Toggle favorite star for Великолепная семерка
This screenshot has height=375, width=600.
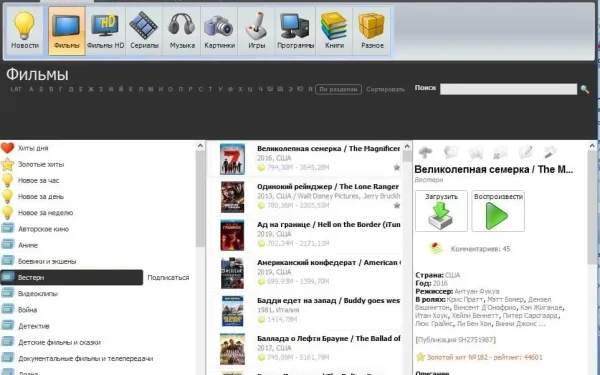pos(397,167)
